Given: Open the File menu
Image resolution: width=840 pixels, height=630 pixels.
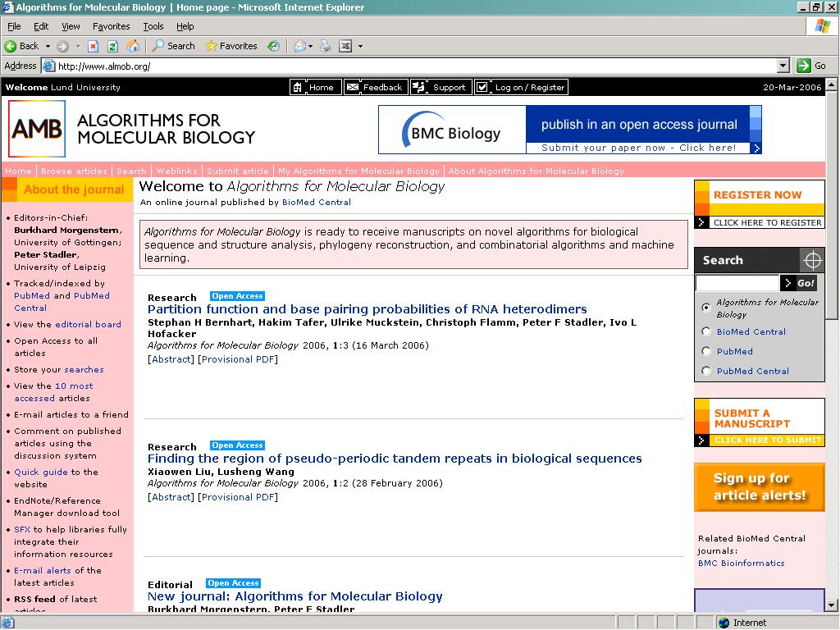Looking at the screenshot, I should [x=14, y=26].
